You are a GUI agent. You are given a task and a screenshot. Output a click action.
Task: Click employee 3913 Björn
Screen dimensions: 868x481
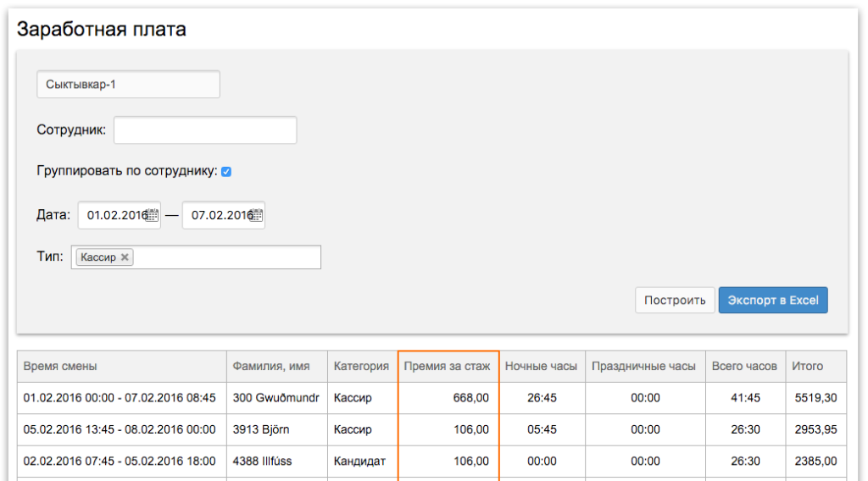tap(261, 429)
